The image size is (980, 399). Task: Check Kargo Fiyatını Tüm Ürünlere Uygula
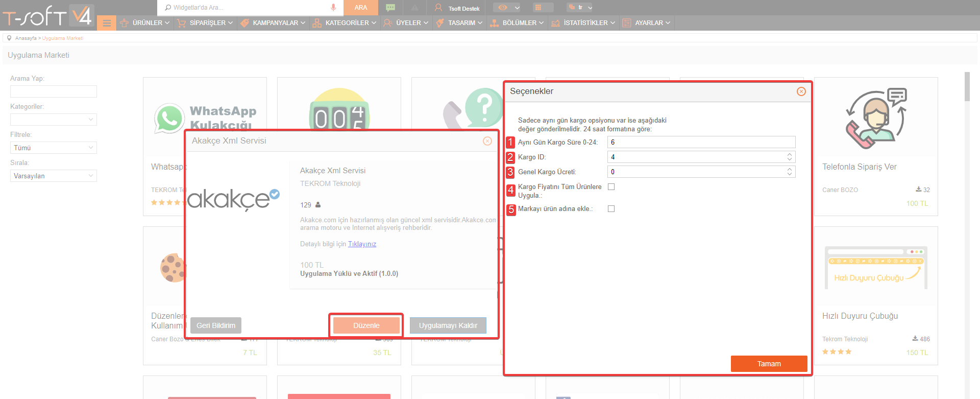coord(611,187)
